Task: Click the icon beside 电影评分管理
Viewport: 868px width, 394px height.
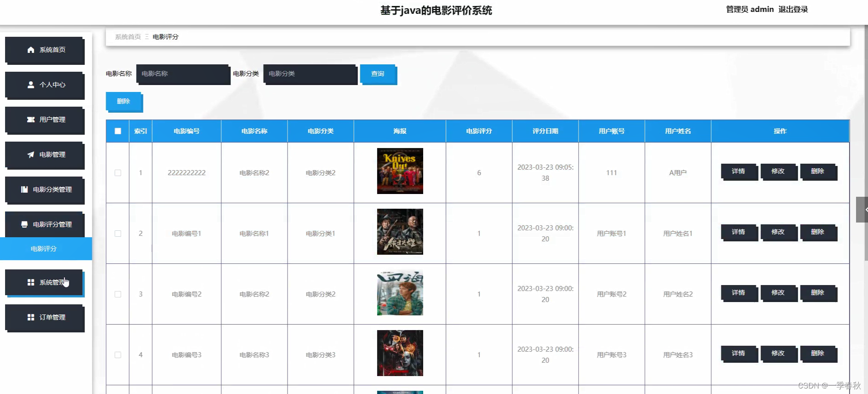Action: [x=24, y=224]
